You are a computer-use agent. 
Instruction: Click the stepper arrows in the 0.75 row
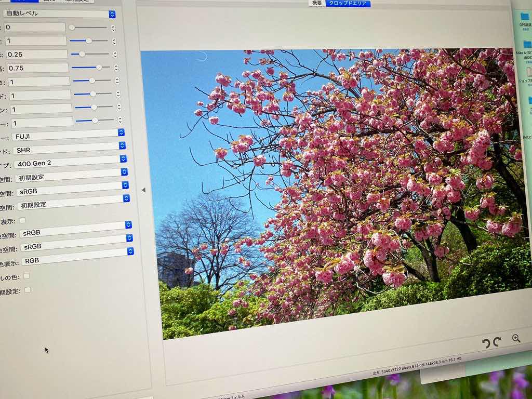point(116,68)
